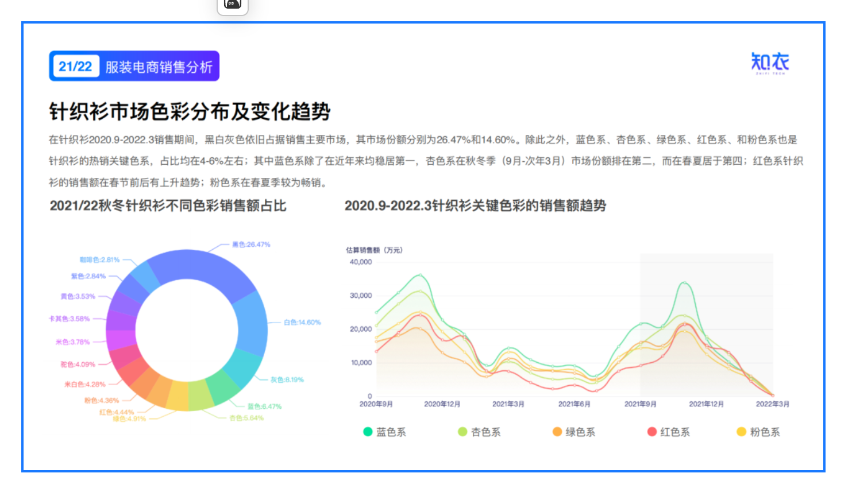Click the 2020年12月 x-axis label
Viewport: 856px width, 504px height.
(x=442, y=404)
